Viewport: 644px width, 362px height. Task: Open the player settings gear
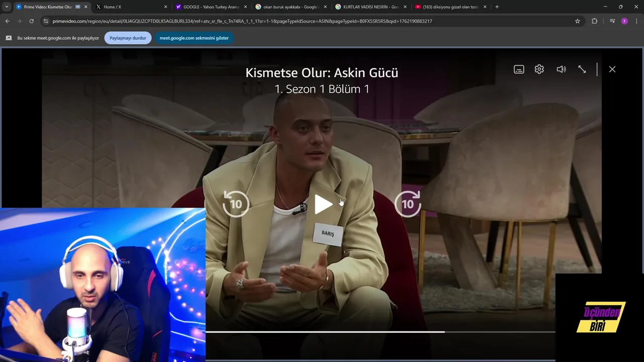coord(539,69)
